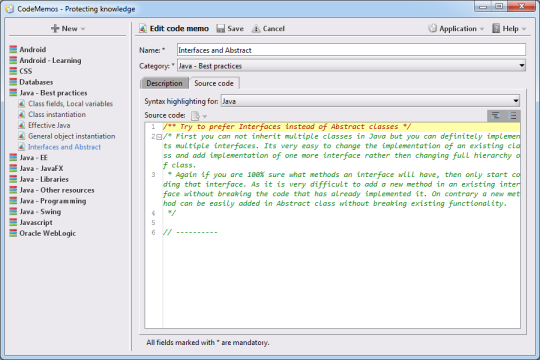Image resolution: width=540 pixels, height=360 pixels.
Task: Click the Effective Java memo icon
Action: (22, 125)
